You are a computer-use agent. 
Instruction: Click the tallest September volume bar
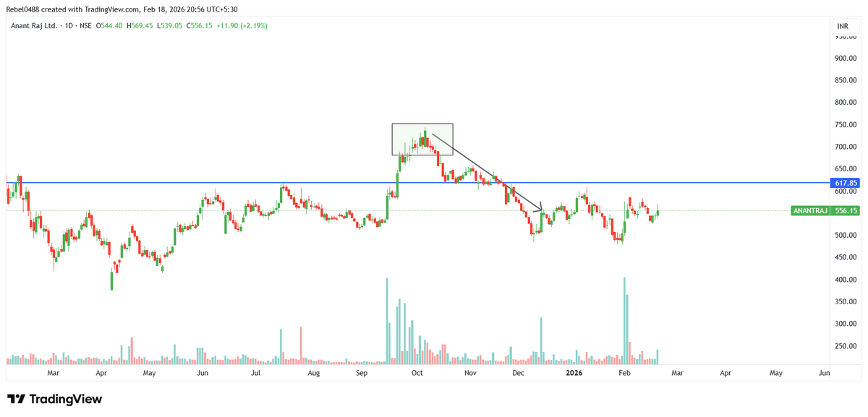[x=387, y=321]
